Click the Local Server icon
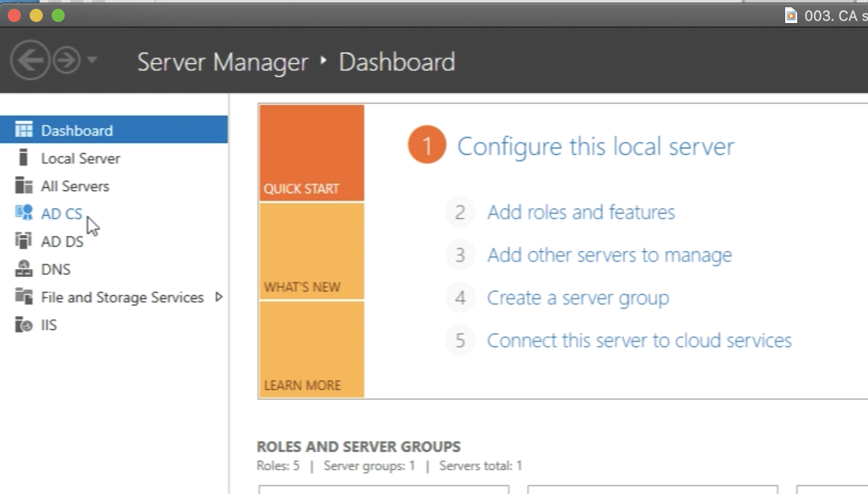The image size is (868, 494). 23,158
